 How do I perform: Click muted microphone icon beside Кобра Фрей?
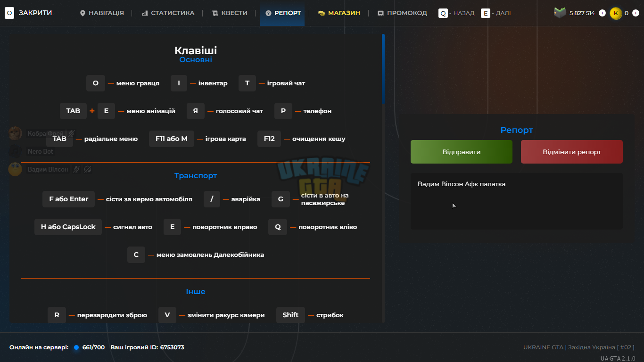(72, 133)
